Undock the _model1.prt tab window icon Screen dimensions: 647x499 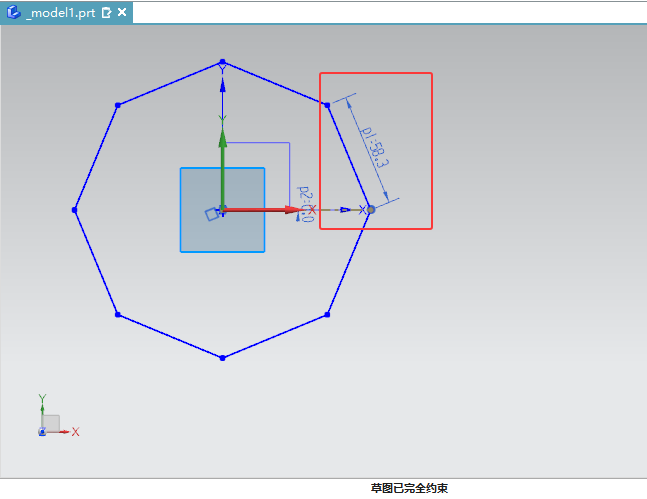tap(106, 13)
